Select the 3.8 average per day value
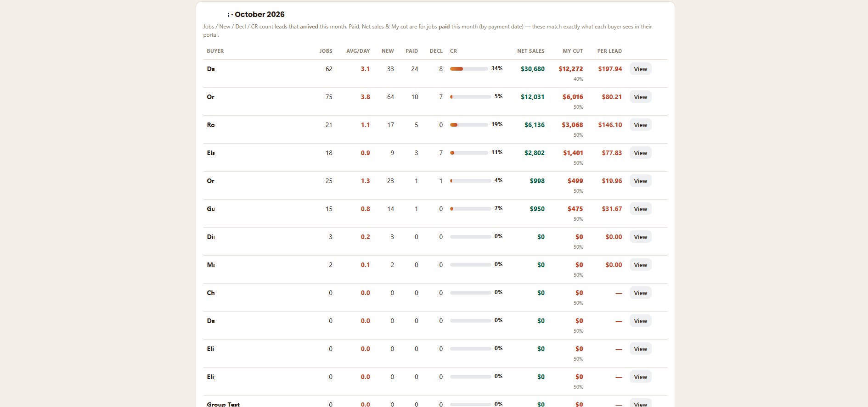This screenshot has width=868, height=407. coord(365,97)
